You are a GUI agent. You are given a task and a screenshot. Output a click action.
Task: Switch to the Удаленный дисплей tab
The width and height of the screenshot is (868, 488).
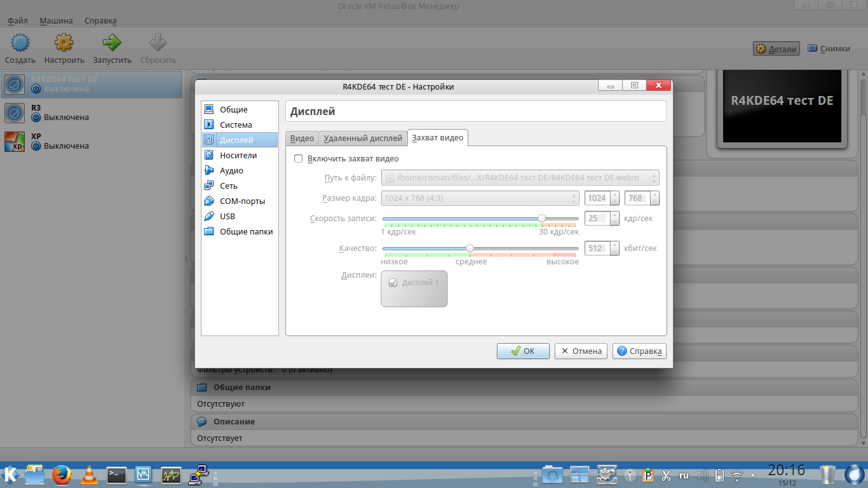point(363,139)
